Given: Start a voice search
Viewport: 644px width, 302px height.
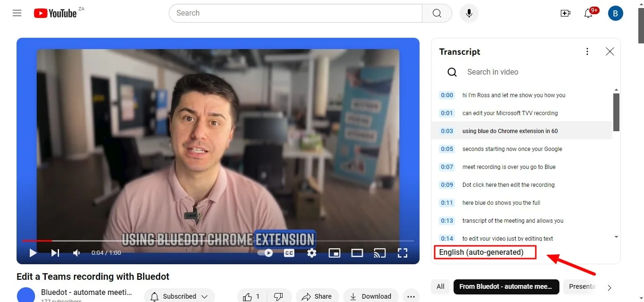Looking at the screenshot, I should [469, 13].
